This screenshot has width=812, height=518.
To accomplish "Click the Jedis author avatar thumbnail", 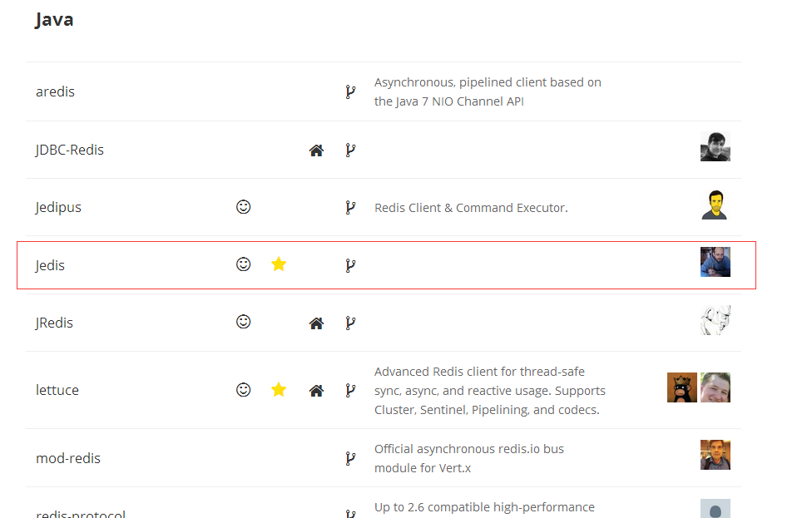I will tap(715, 262).
